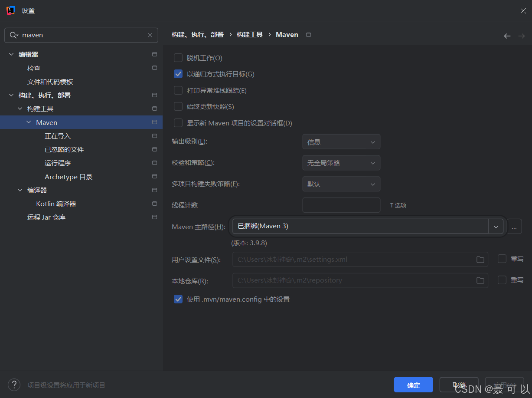The image size is (532, 398).
Task: Check 重写 for 用户设置文件
Action: coord(502,259)
